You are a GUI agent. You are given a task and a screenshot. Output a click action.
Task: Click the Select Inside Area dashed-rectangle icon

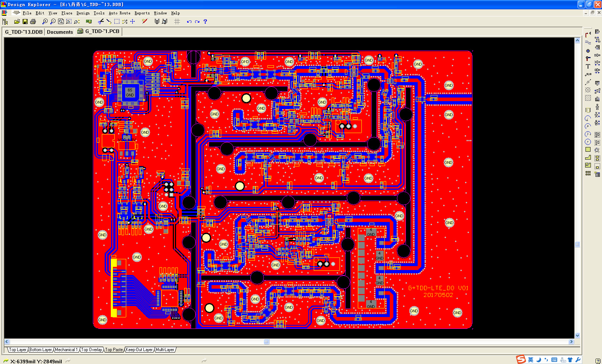coord(117,22)
